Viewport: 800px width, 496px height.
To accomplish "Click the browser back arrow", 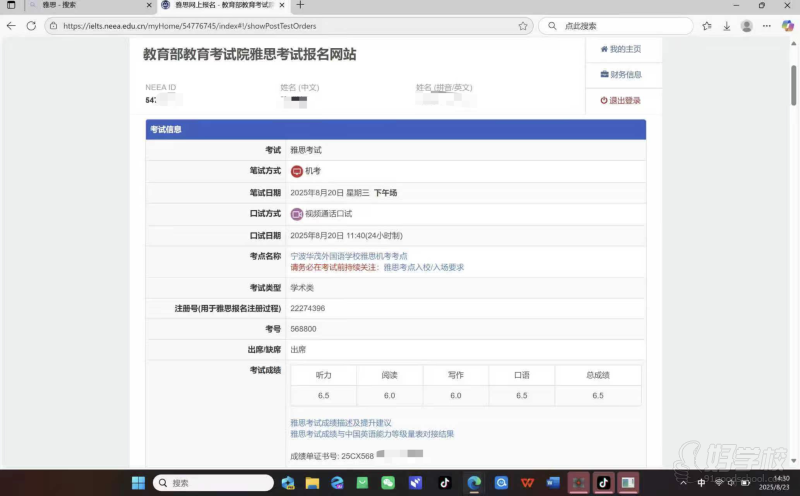I will point(11,26).
